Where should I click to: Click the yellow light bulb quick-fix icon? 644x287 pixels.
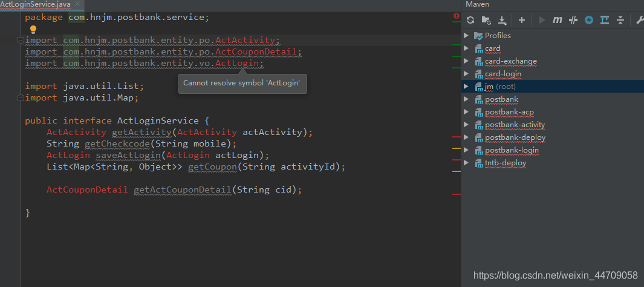click(33, 29)
